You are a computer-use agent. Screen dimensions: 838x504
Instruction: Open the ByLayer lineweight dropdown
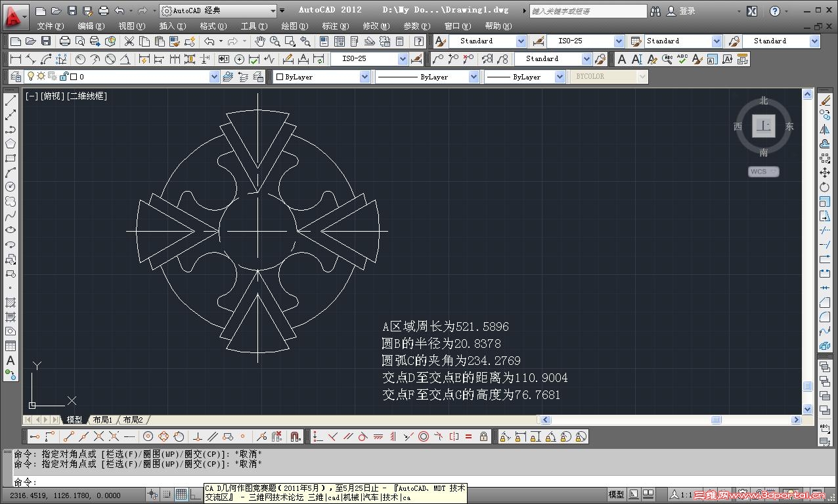(560, 77)
